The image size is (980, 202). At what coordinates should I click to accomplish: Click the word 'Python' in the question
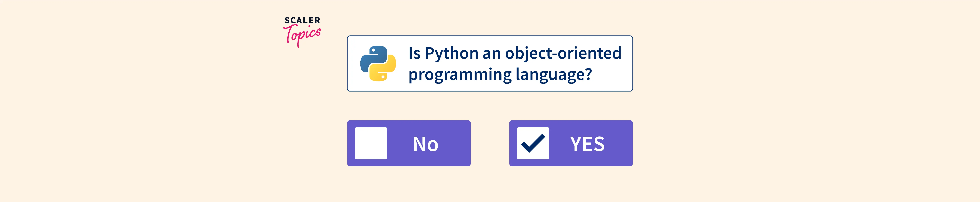pyautogui.click(x=451, y=53)
